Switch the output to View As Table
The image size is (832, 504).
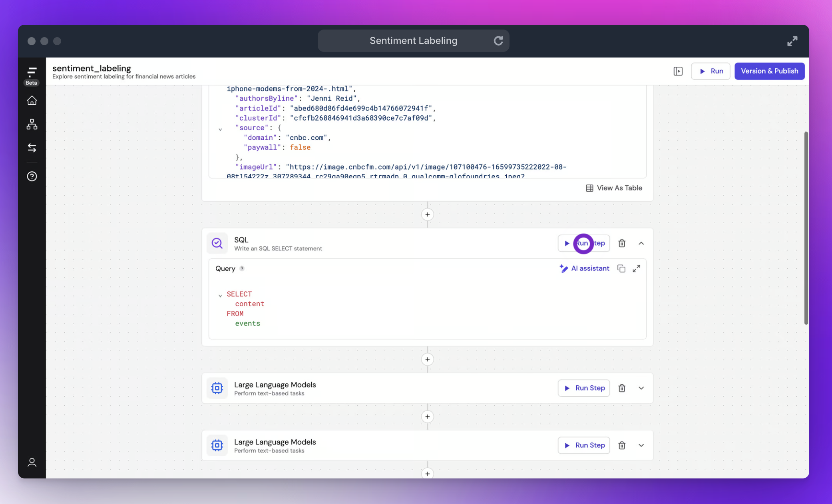tap(614, 188)
